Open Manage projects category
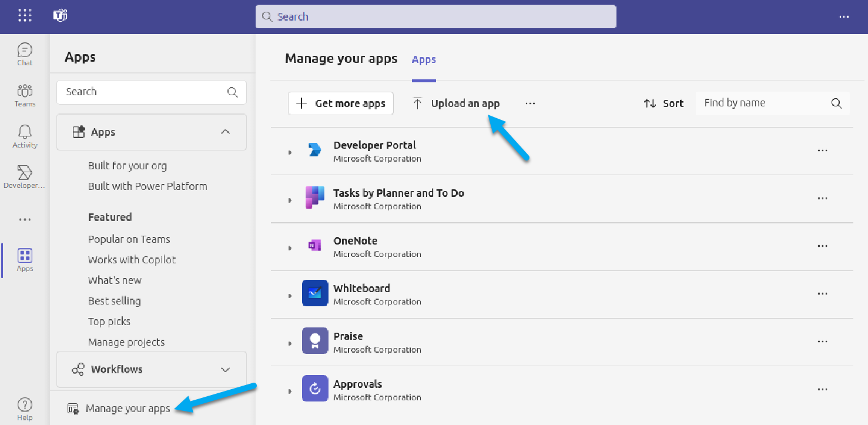The height and width of the screenshot is (425, 868). [x=126, y=342]
